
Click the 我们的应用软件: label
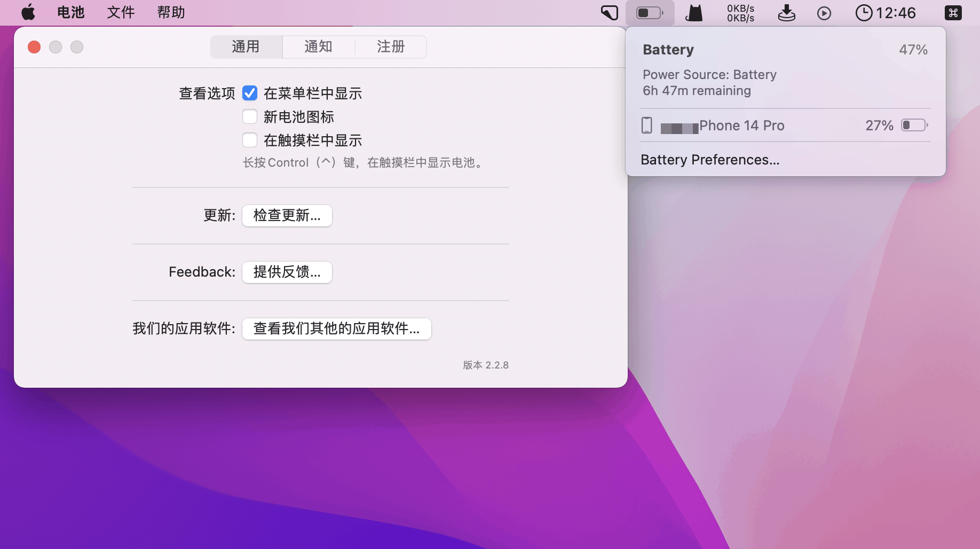184,329
